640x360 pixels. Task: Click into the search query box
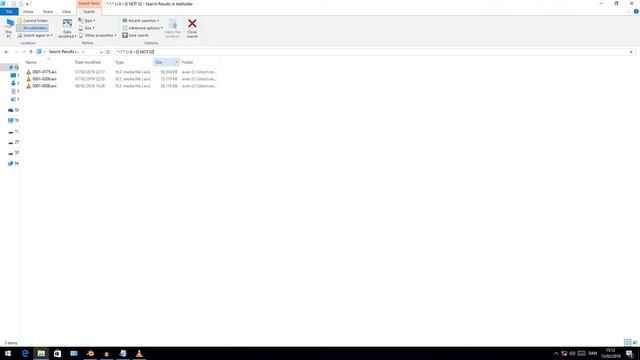[371, 52]
